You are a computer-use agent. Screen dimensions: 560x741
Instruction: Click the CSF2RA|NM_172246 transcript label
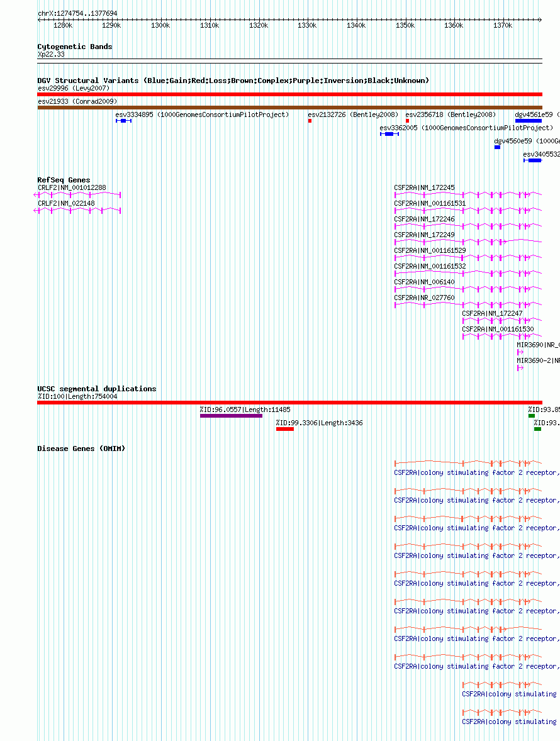[424, 219]
